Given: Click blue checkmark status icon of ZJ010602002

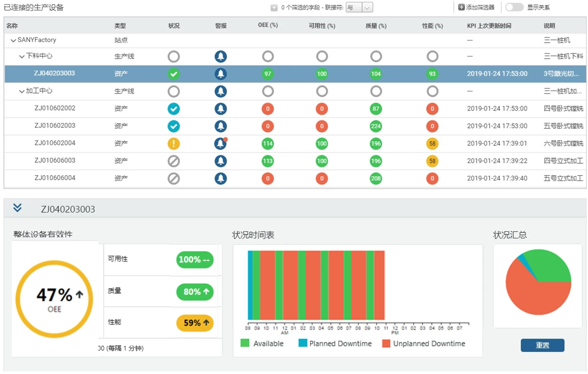Looking at the screenshot, I should click(x=174, y=109).
